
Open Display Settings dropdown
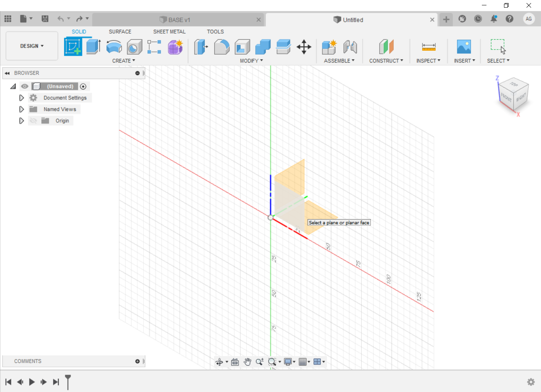(x=290, y=362)
